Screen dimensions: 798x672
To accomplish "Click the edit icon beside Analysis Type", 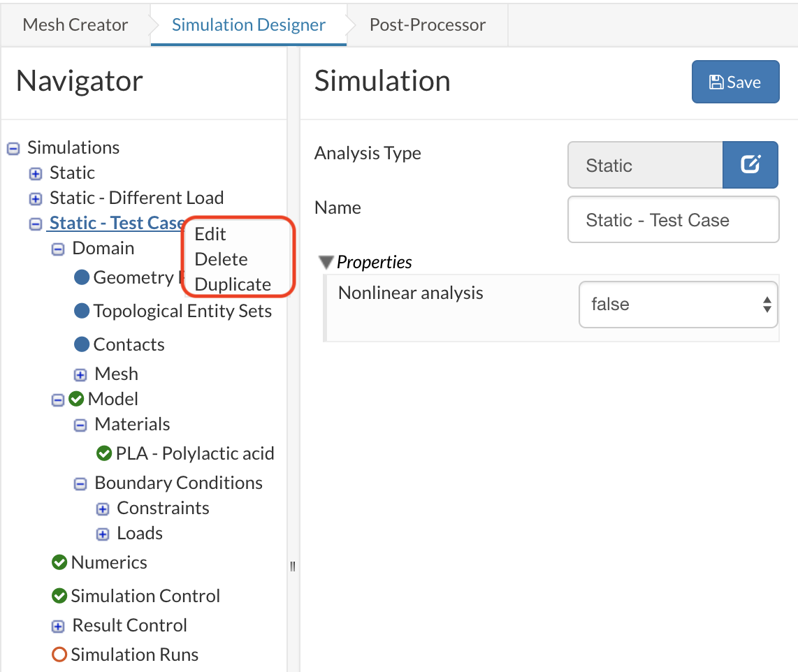I will (x=750, y=165).
